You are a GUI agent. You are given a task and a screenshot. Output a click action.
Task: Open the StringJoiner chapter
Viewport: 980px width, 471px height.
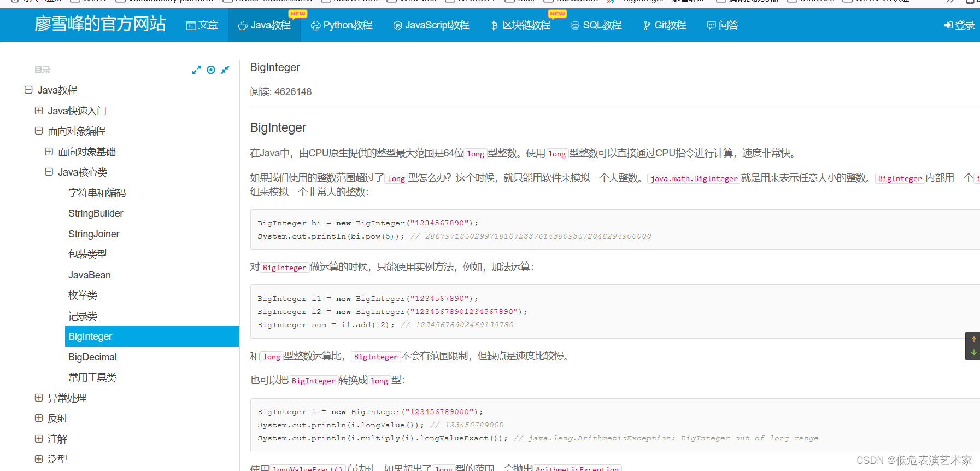tap(93, 234)
